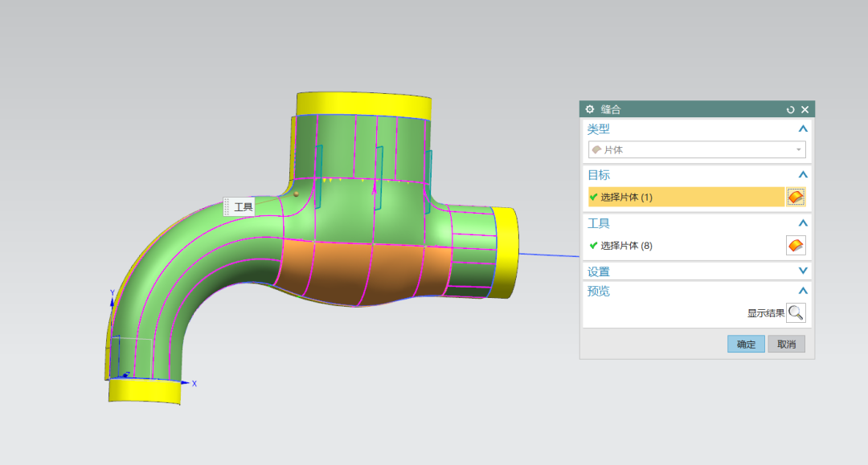
Task: Select the target 选择片体 (1) row
Action: (686, 197)
